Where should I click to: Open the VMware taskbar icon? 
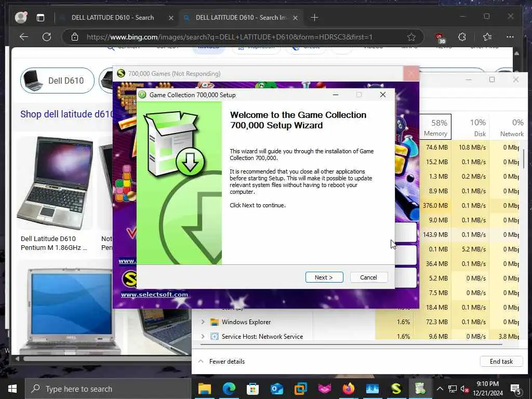point(301,389)
